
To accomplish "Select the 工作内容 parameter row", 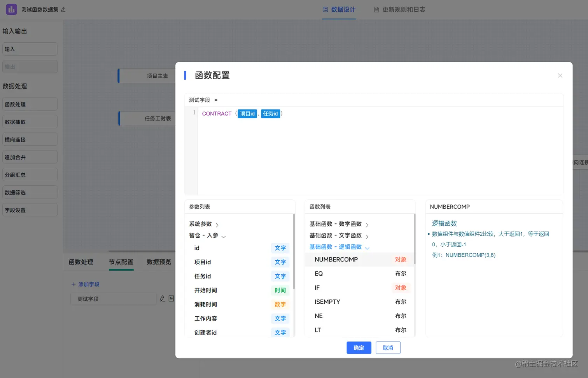I will (240, 319).
